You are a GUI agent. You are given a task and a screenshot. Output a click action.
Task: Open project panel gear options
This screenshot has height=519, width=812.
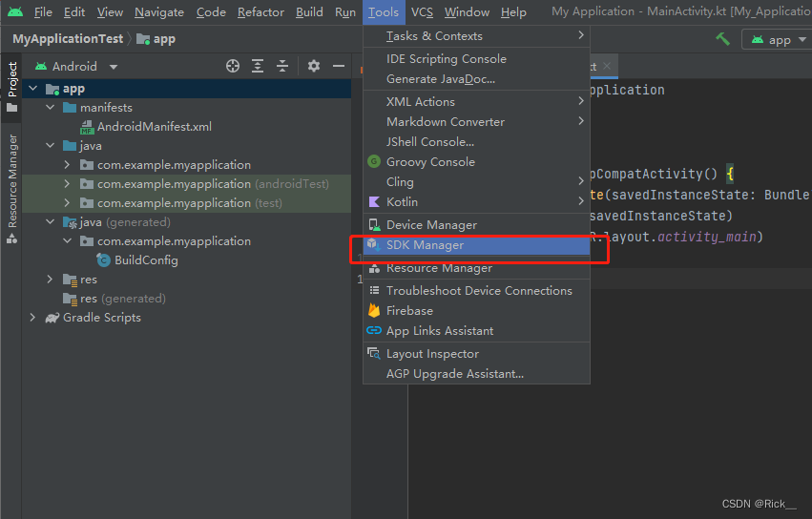[x=313, y=66]
